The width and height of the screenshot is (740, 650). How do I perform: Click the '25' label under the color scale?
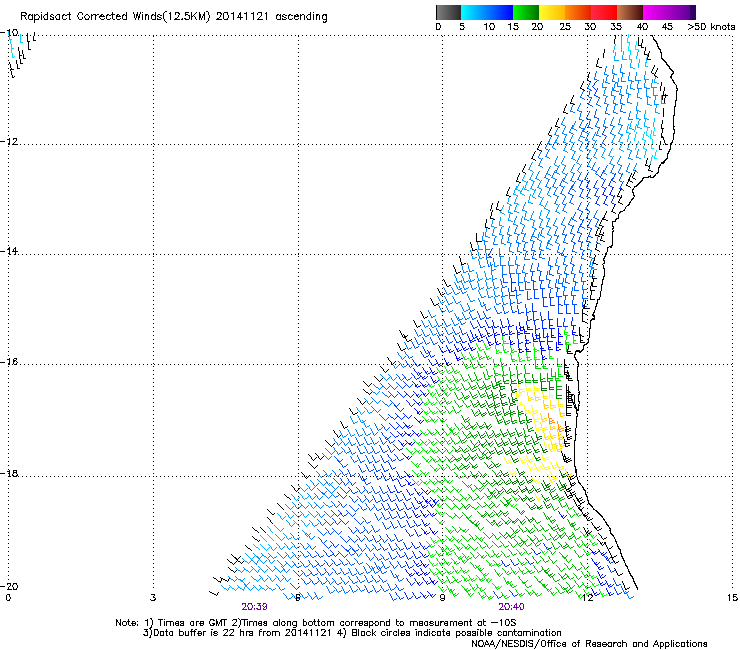click(x=565, y=27)
